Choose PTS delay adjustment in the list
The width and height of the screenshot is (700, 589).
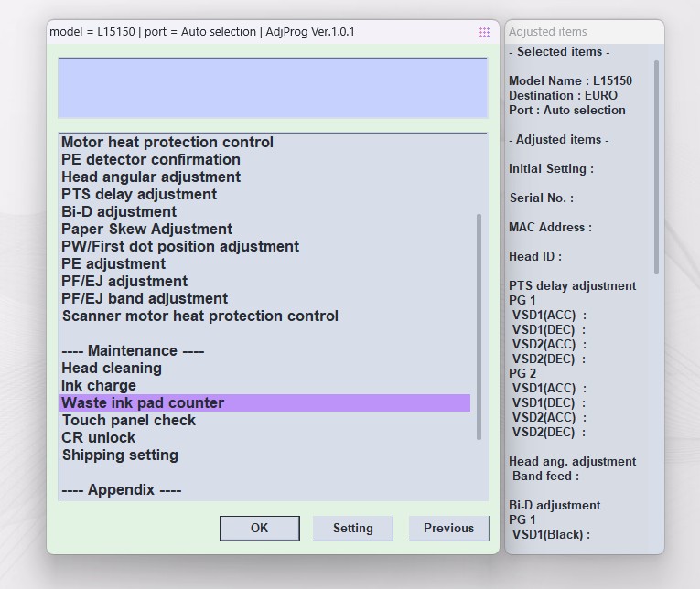(139, 194)
